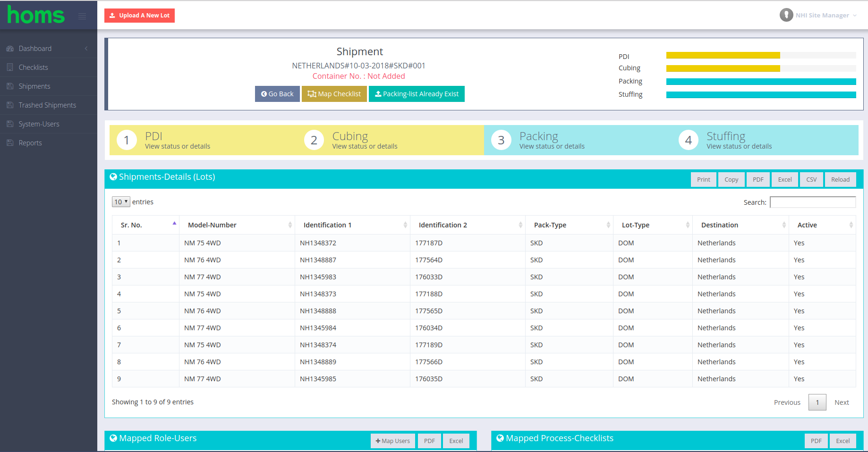Export Mapped Role-Users as PDF

(429, 441)
